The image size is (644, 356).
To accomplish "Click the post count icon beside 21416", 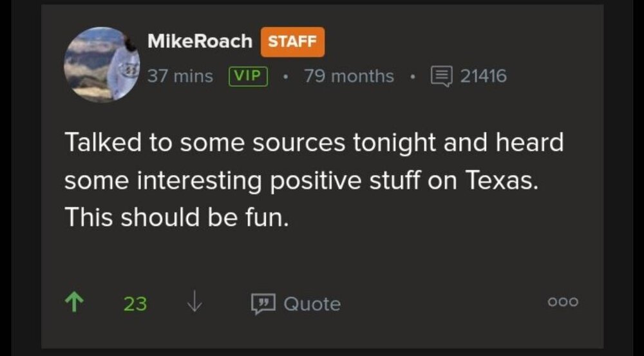I will point(441,76).
